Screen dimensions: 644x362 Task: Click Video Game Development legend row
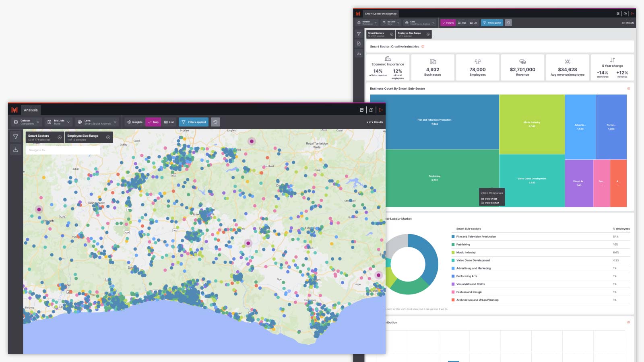[x=541, y=260]
